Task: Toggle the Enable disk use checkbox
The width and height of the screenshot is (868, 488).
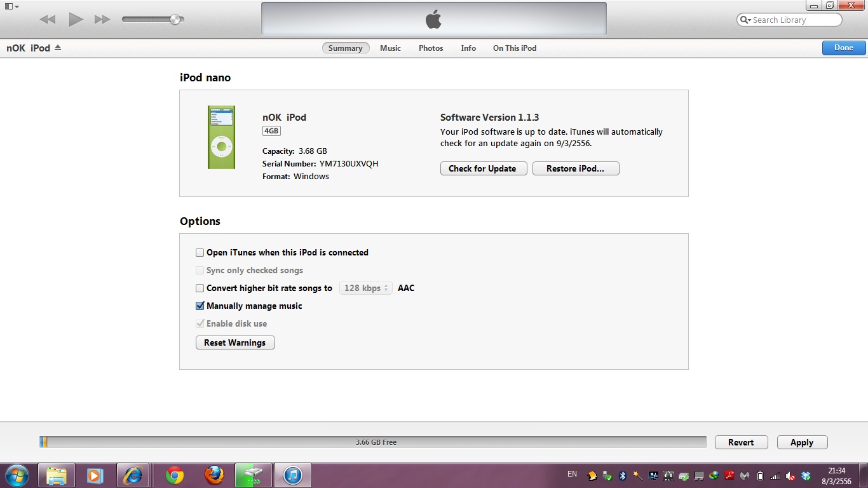Action: click(x=200, y=323)
